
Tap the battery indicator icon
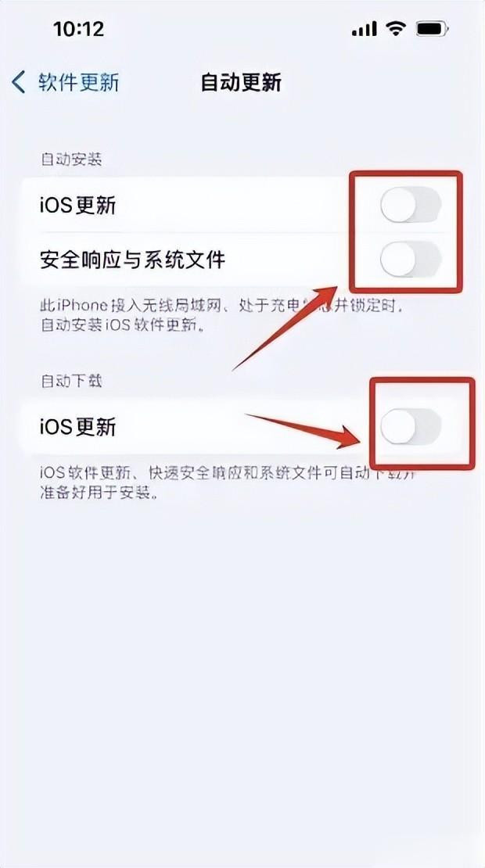(x=433, y=28)
